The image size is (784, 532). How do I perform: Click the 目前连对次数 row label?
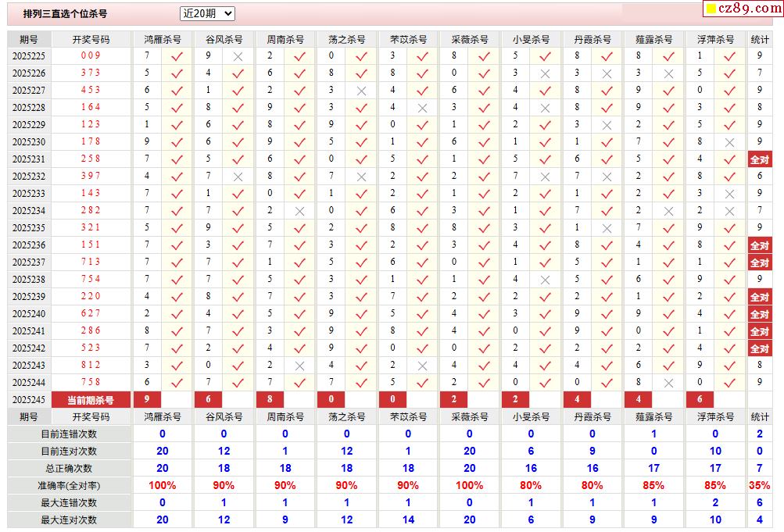tap(69, 451)
